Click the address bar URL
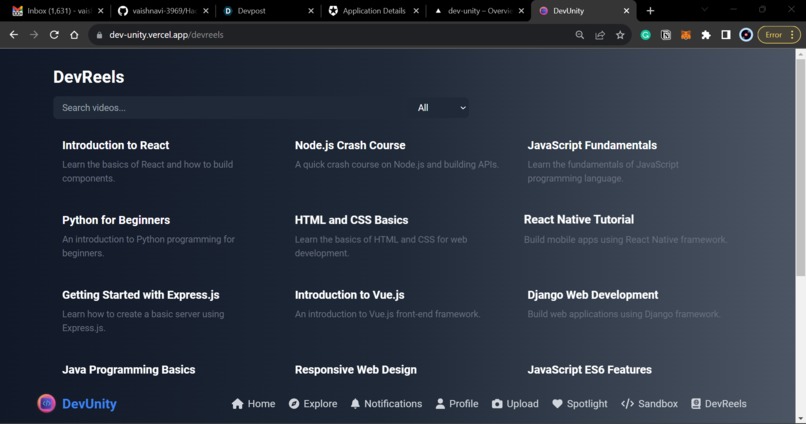Viewport: 806px width, 424px height. pos(166,35)
